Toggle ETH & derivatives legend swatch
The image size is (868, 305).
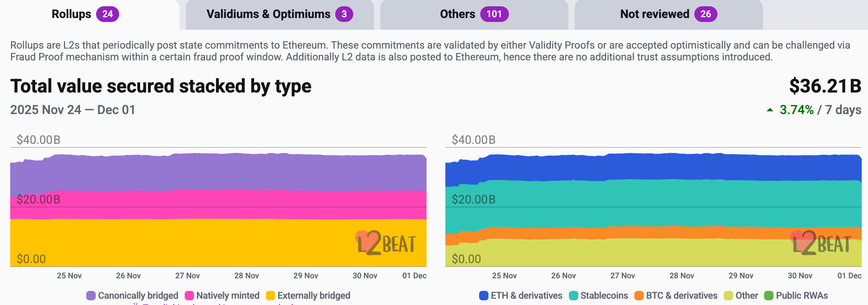(x=484, y=296)
